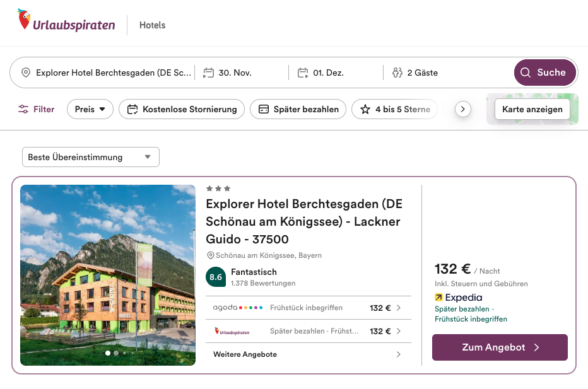Viewport: 588px width, 389px height.
Task: Expand Weitere Angebote offers list
Action: (307, 354)
